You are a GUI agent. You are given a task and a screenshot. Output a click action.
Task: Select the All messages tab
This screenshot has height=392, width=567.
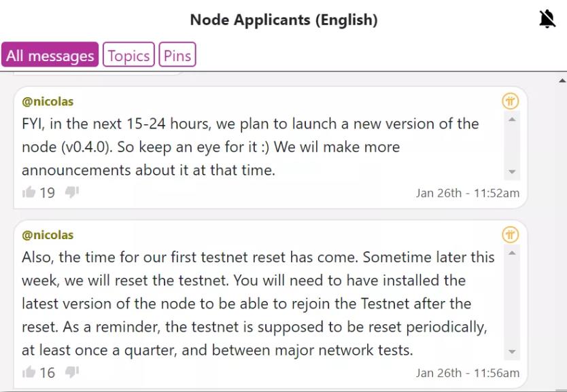[x=50, y=54]
